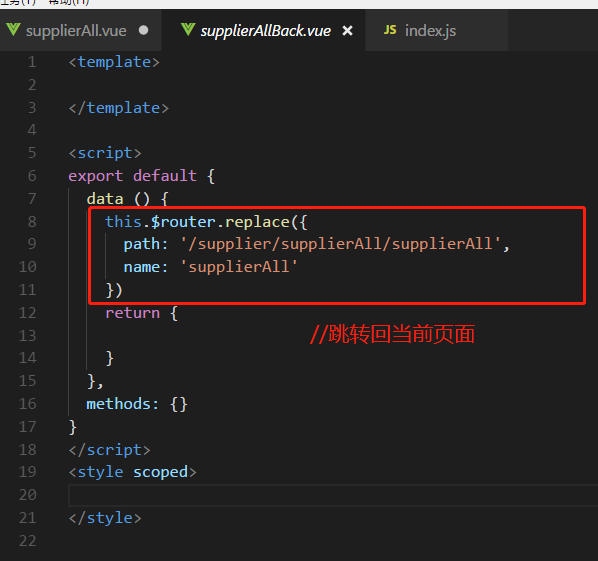Close the supplierAllBack.vue tab
The image size is (598, 561).
[x=347, y=31]
